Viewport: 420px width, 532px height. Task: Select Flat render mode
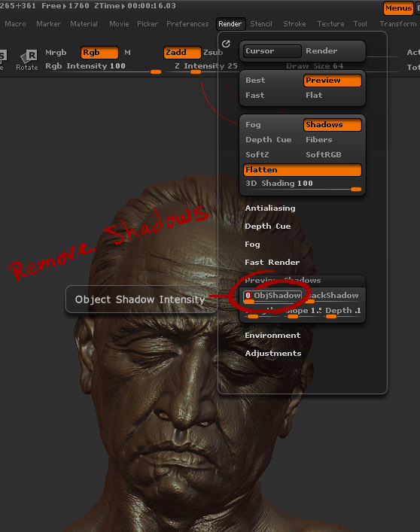tap(314, 96)
